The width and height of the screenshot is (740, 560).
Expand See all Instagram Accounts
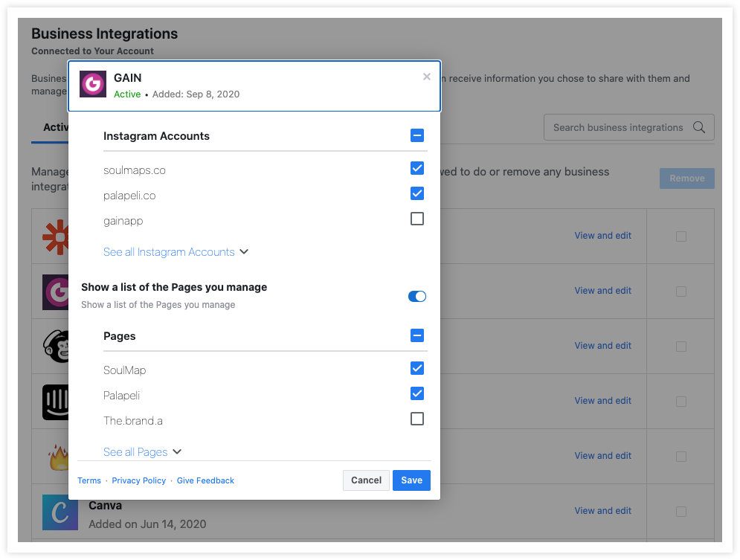[176, 252]
